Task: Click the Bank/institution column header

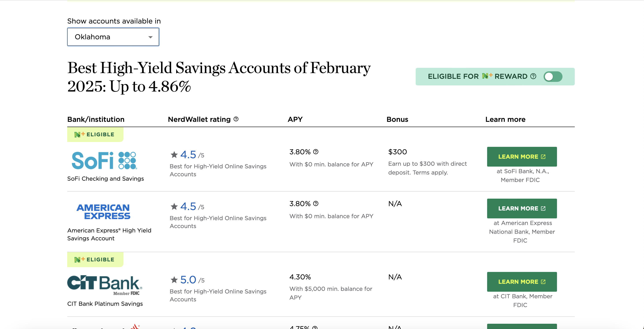Action: pyautogui.click(x=96, y=119)
